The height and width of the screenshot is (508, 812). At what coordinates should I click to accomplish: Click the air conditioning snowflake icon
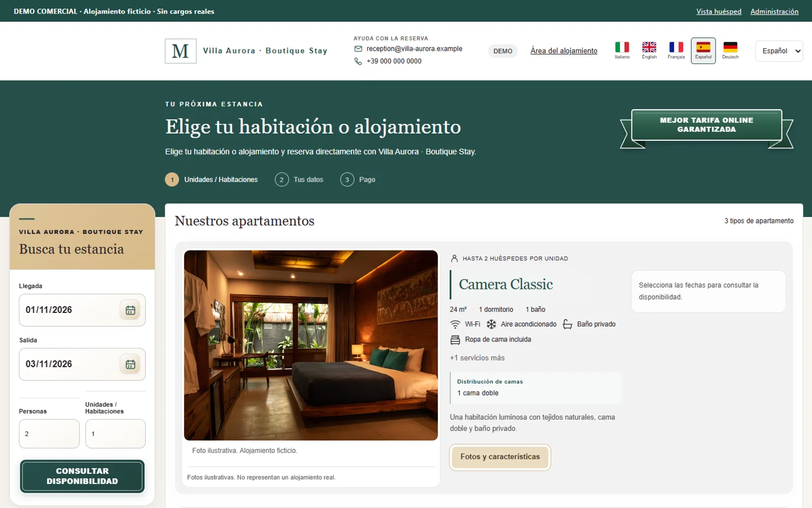[491, 324]
